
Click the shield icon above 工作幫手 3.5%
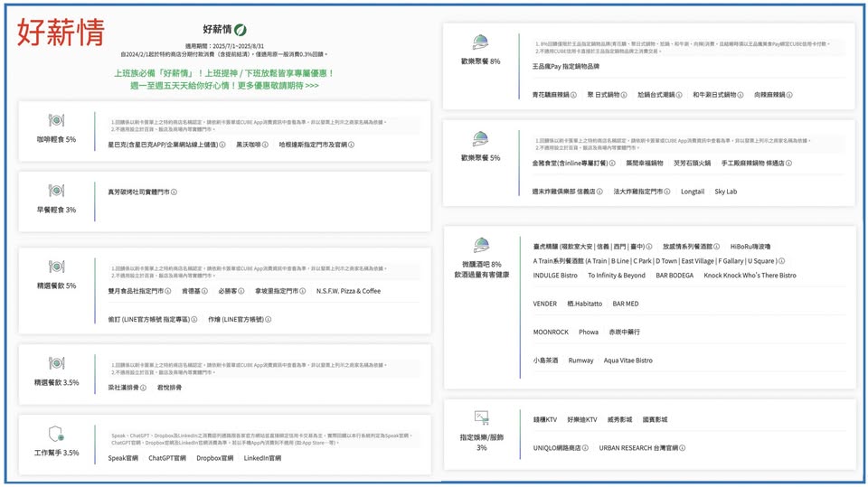[56, 435]
